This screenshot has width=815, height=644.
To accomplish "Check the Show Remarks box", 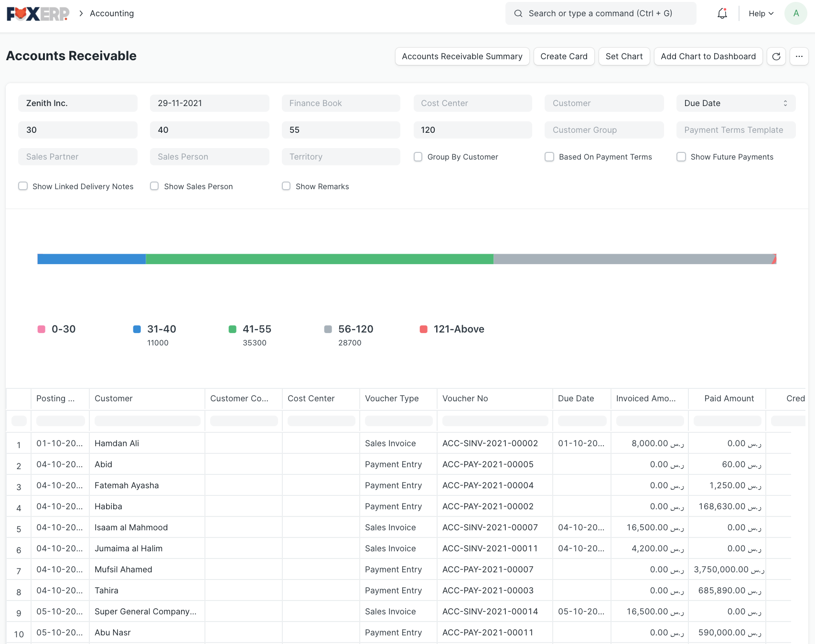I will [x=286, y=186].
